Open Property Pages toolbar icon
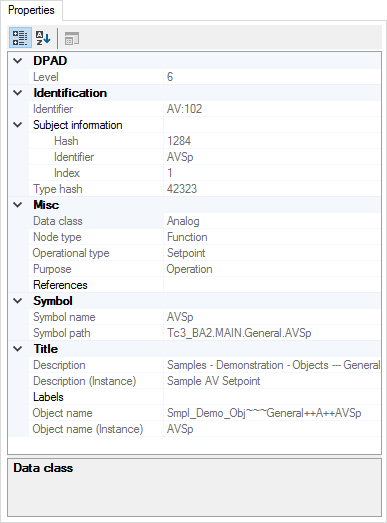This screenshot has width=387, height=523. click(x=71, y=39)
